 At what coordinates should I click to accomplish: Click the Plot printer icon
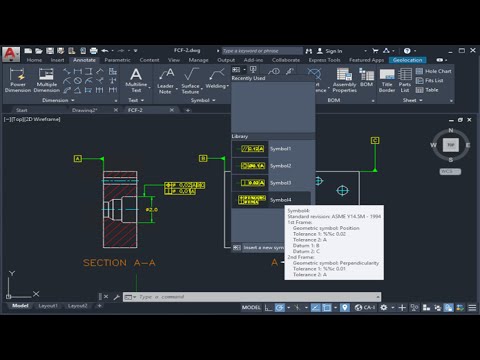[x=94, y=51]
